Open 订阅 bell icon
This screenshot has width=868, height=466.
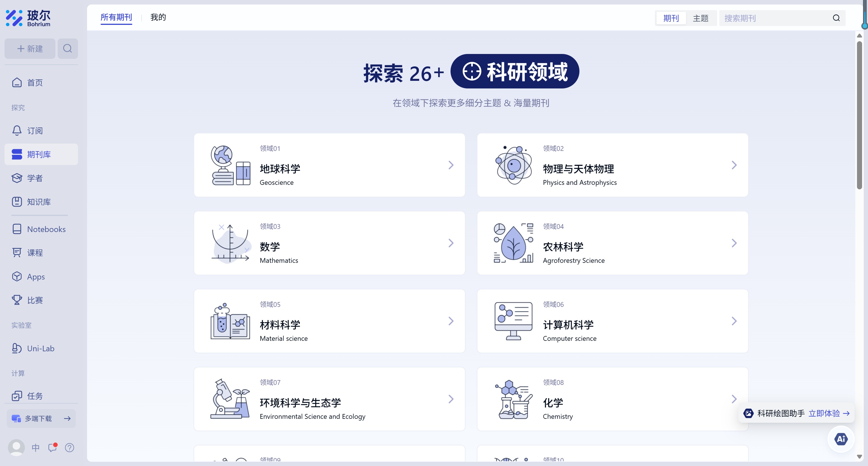tap(17, 130)
